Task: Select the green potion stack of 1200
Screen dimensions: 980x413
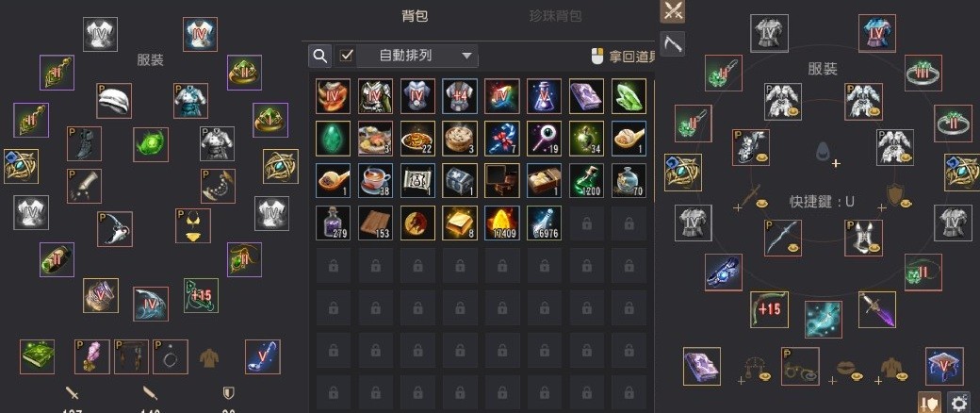Action: tap(586, 181)
